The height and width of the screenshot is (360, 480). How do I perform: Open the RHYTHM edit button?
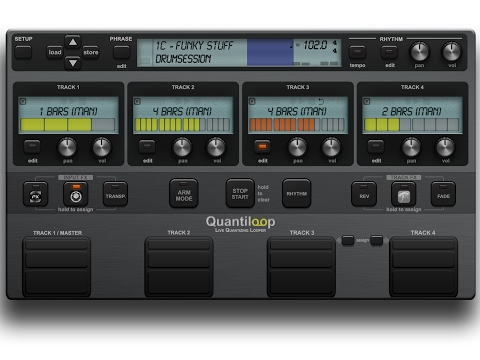coord(389,52)
